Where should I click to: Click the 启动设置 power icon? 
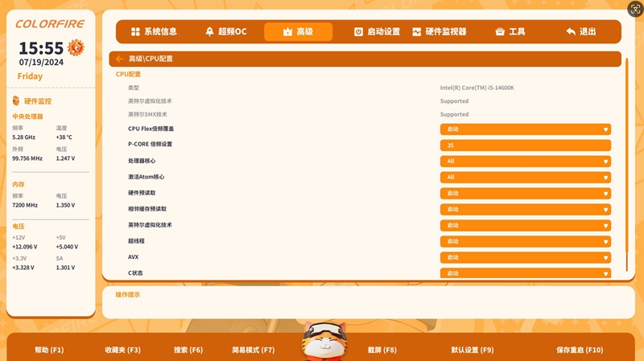[359, 32]
